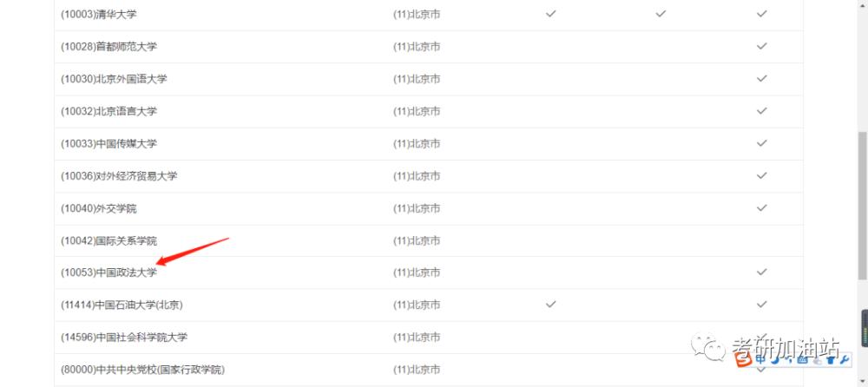
Task: Click the scrollbar down arrow
Action: [x=863, y=382]
